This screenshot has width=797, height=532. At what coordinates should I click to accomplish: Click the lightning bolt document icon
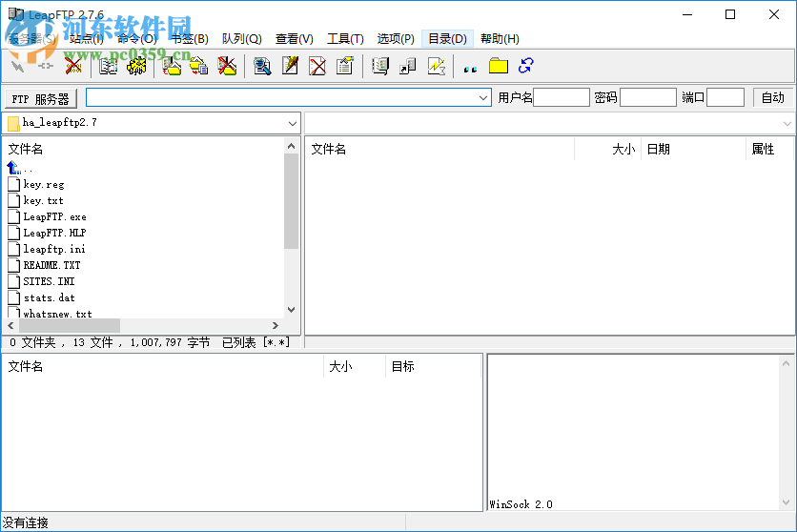click(x=436, y=66)
